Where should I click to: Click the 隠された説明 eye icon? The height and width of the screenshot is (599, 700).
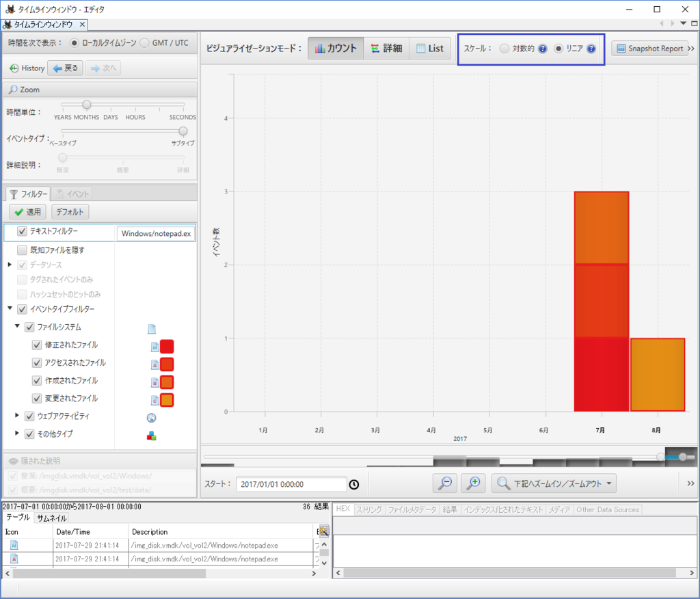coord(14,461)
